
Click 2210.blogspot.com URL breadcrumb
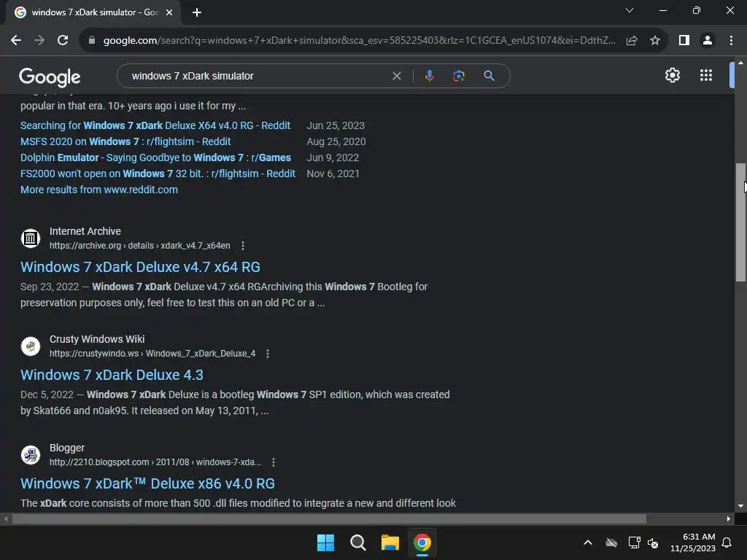pyautogui.click(x=155, y=462)
